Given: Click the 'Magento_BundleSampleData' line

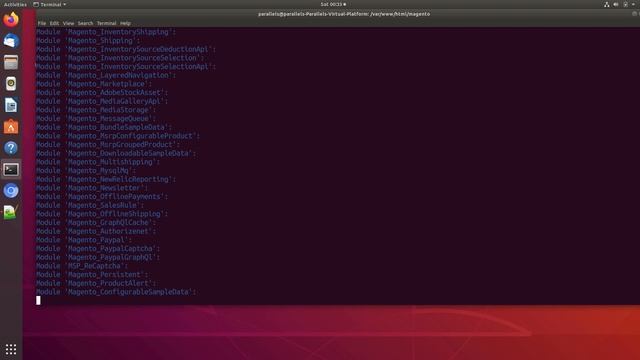Looking at the screenshot, I should click(x=104, y=127).
